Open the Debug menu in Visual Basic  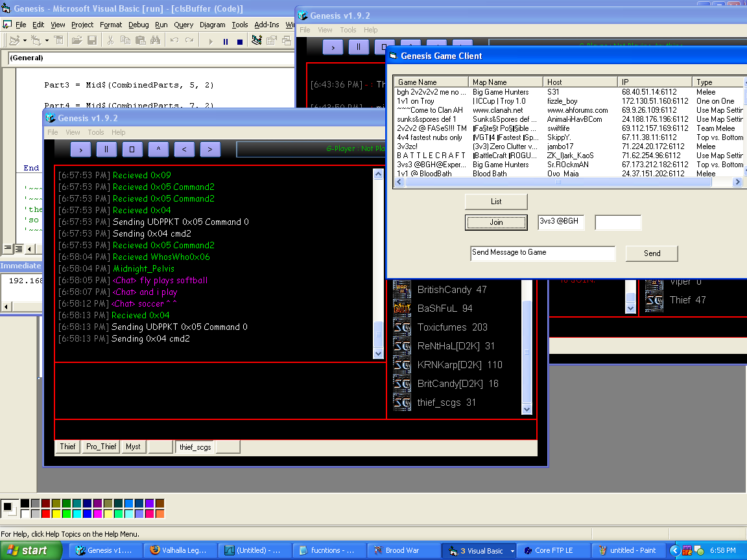click(138, 25)
